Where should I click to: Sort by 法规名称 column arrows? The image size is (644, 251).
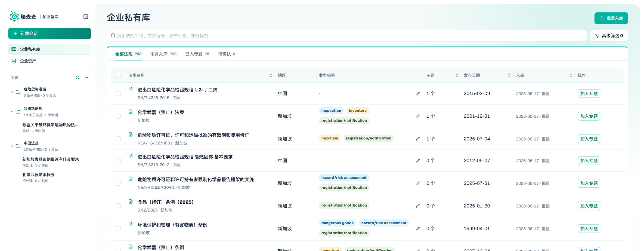pyautogui.click(x=271, y=75)
